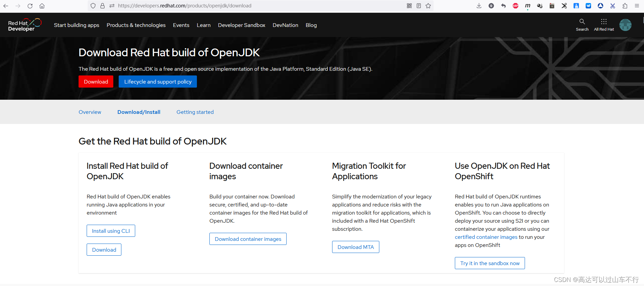This screenshot has width=644, height=286.
Task: Click Download under Install Red Hat build
Action: coord(104,250)
